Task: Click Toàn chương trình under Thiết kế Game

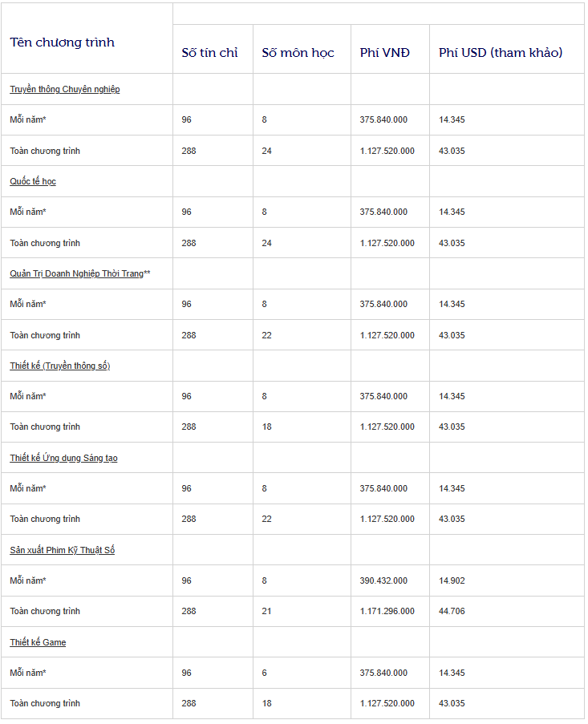Action: point(45,703)
